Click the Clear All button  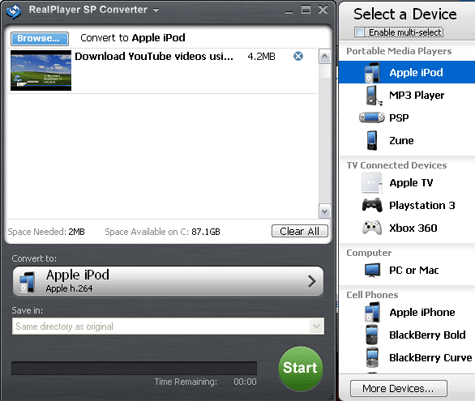point(299,231)
